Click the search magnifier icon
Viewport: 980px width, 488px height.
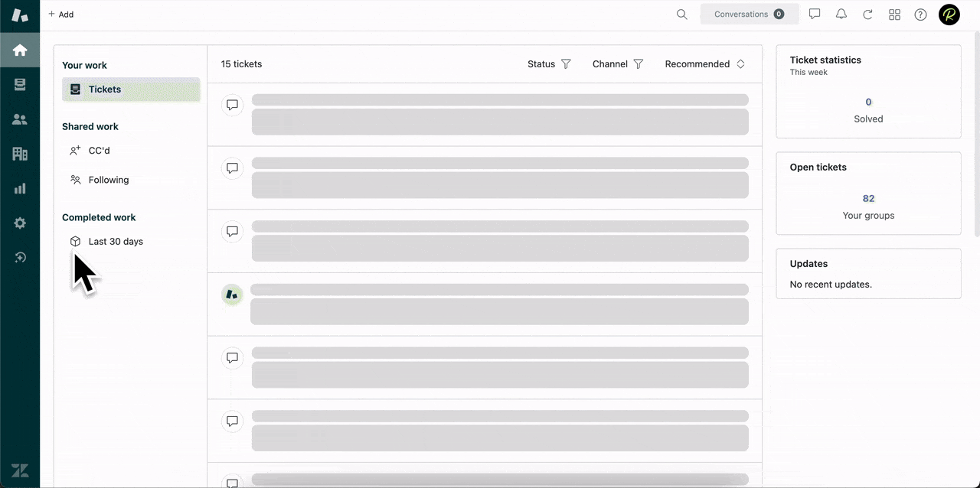[x=681, y=15]
